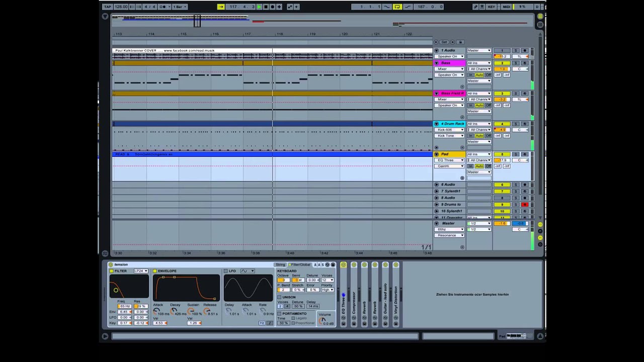Click the Master volume value -1.6
Screen dimensions: 644x362
[502, 223]
